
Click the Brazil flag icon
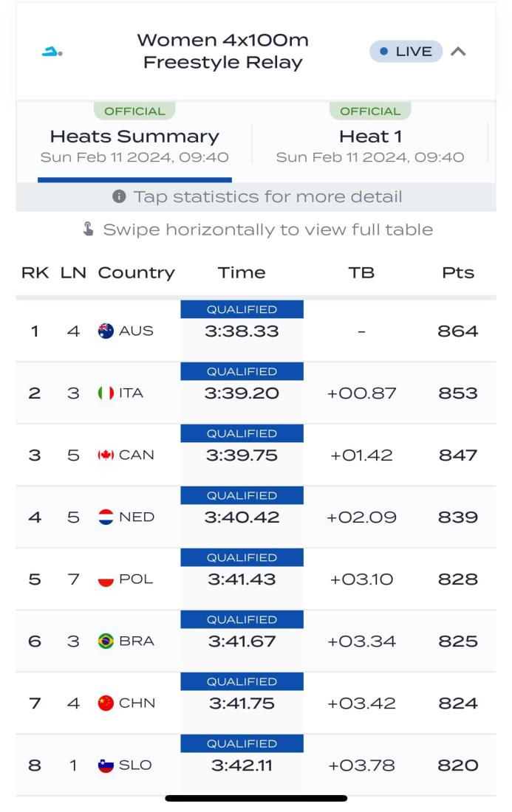106,641
